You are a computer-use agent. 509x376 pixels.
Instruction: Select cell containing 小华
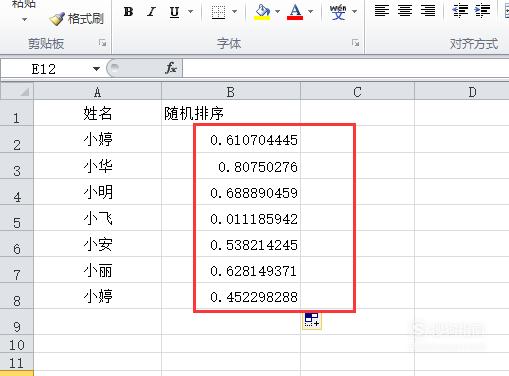(x=98, y=166)
